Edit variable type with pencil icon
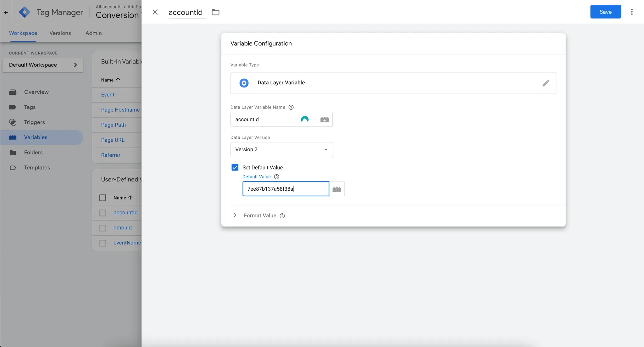 pos(546,83)
